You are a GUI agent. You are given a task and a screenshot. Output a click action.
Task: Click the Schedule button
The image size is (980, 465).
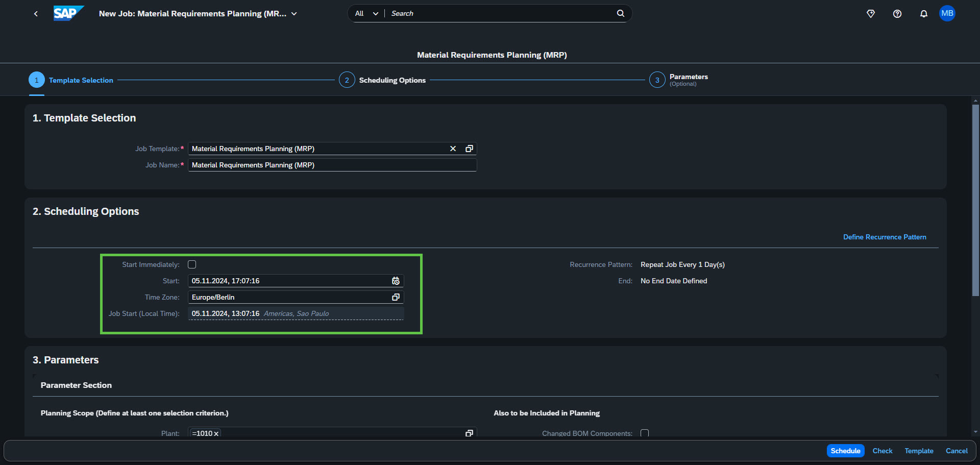tap(845, 451)
